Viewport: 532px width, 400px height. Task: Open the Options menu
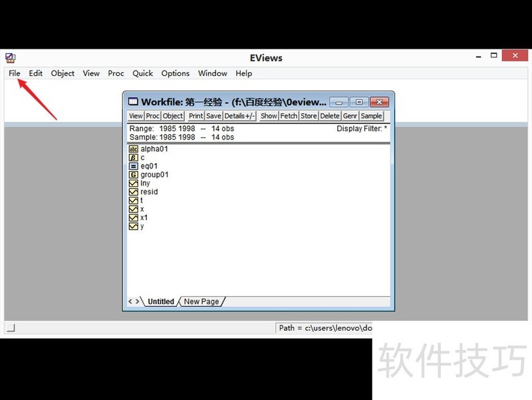176,73
